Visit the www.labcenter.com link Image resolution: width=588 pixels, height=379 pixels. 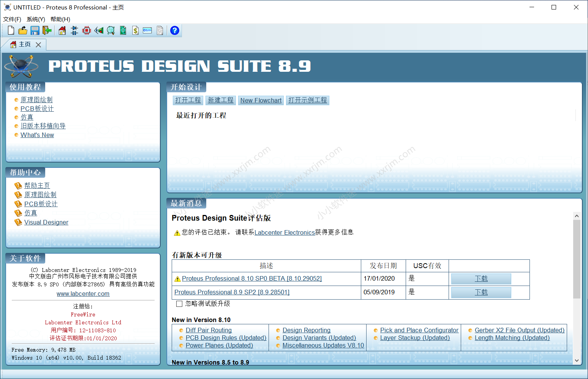83,294
